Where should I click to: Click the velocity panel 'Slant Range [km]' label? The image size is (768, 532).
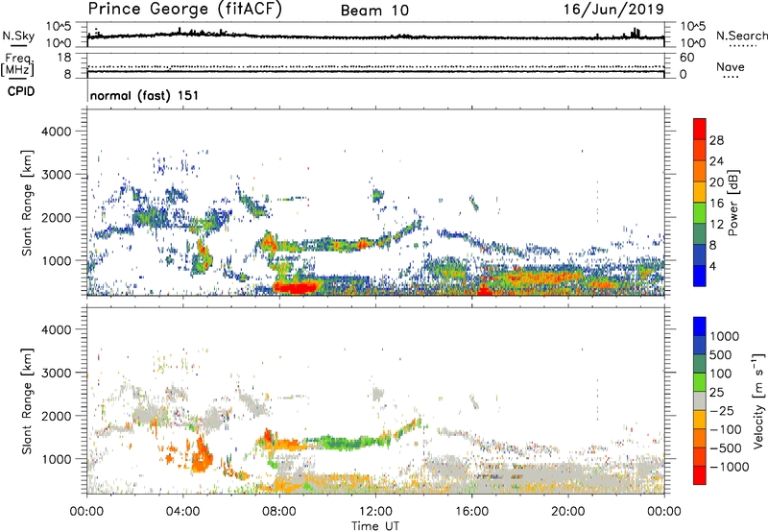(27, 400)
